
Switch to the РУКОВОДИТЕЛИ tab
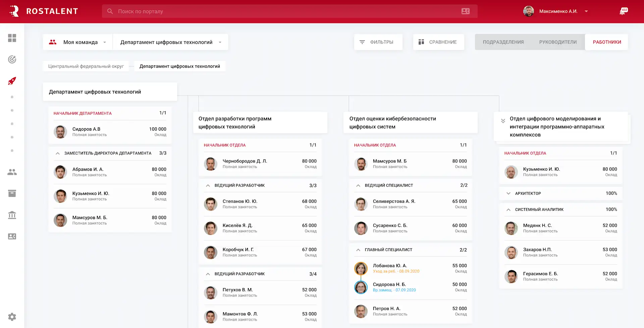pos(558,42)
